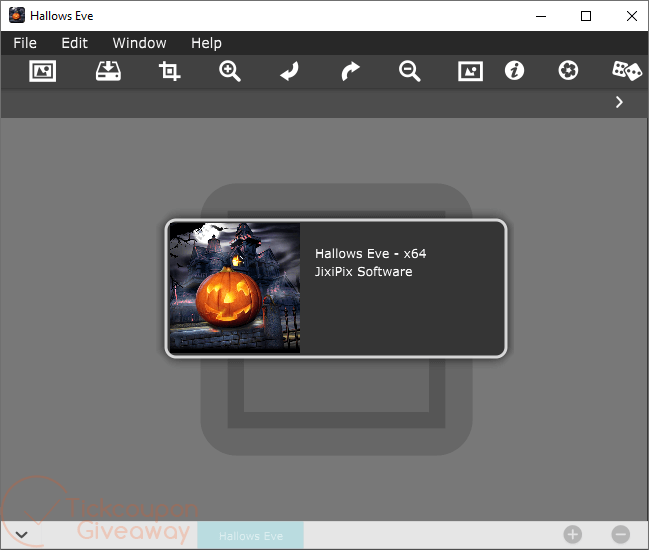Open the File menu
The image size is (649, 550).
tap(25, 43)
